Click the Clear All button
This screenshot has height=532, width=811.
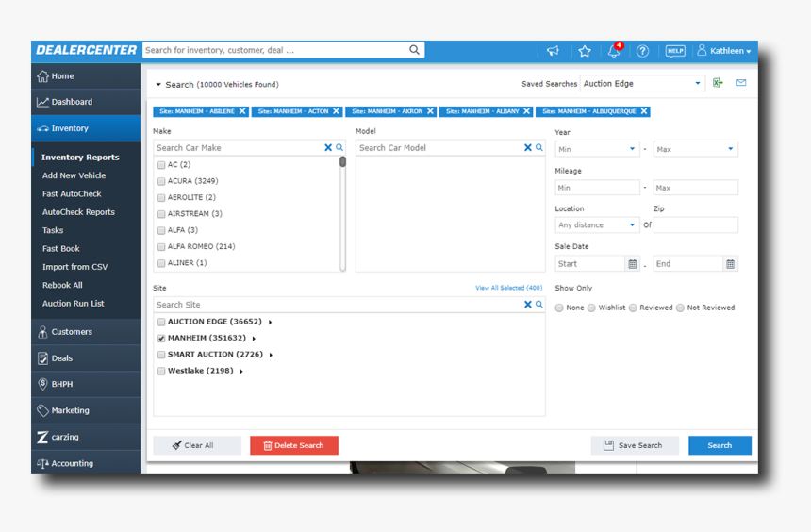[x=197, y=445]
